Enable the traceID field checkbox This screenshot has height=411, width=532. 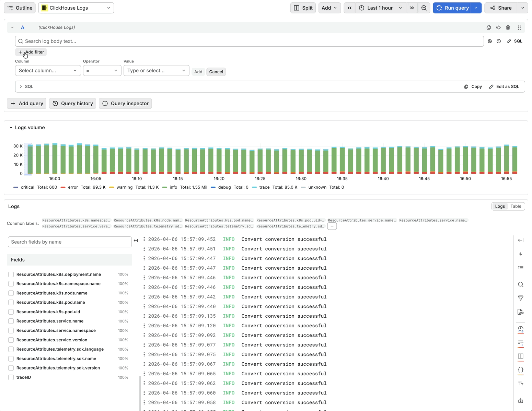(11, 377)
